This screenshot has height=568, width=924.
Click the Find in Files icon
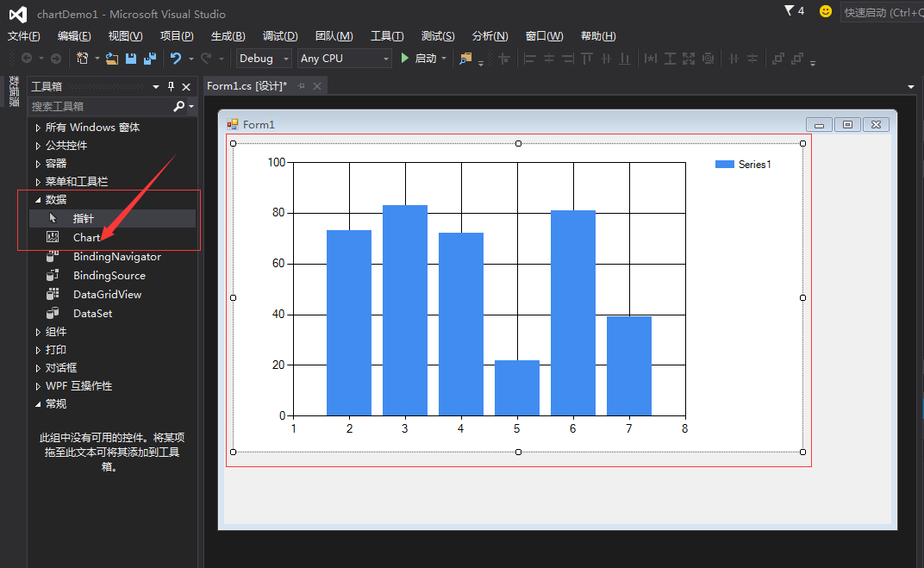[466, 59]
